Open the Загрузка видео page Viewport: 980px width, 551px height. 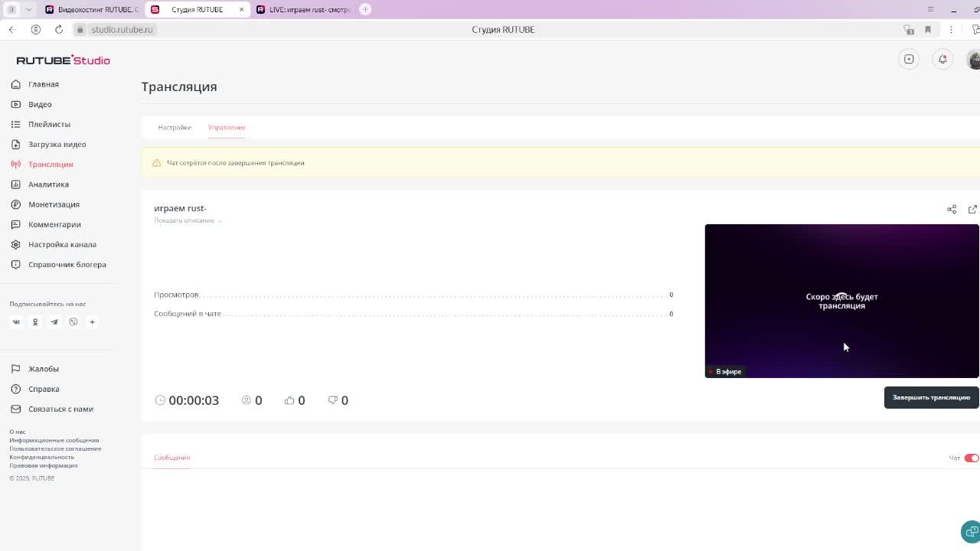(x=57, y=144)
